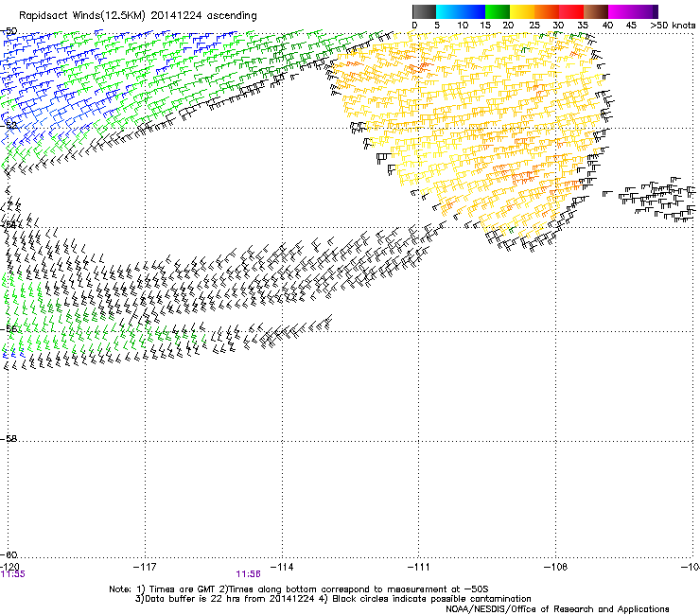Click the '>50 knots' legend label

click(x=673, y=26)
